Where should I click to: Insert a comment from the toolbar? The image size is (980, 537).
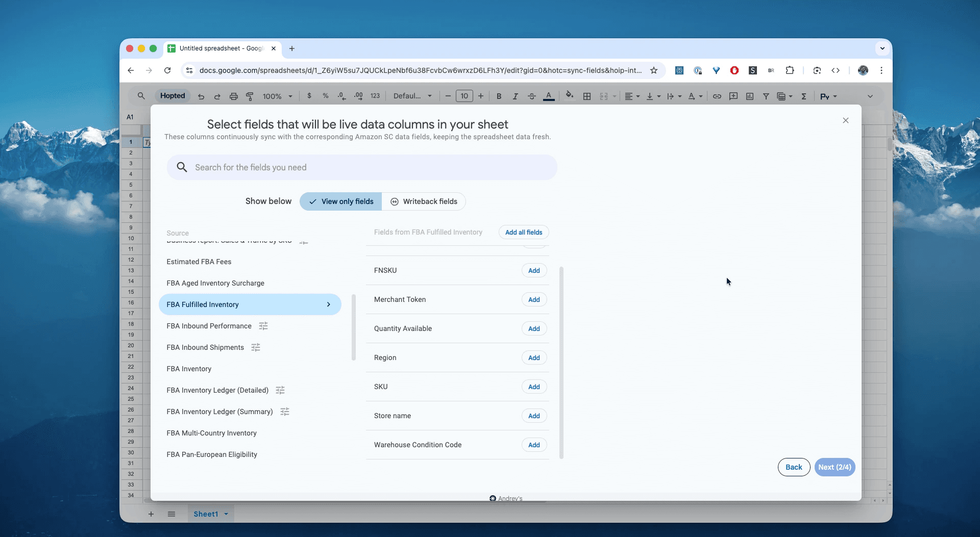point(733,96)
